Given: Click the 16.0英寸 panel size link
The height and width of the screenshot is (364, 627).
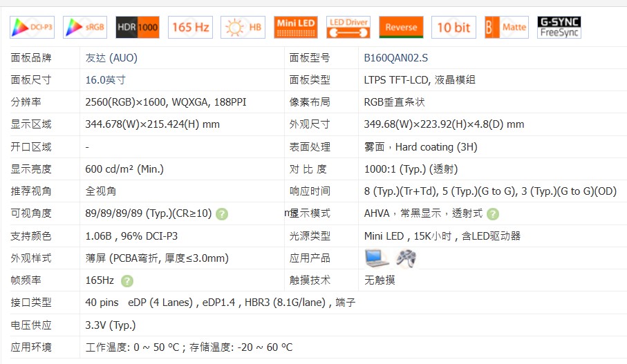Looking at the screenshot, I should [105, 80].
